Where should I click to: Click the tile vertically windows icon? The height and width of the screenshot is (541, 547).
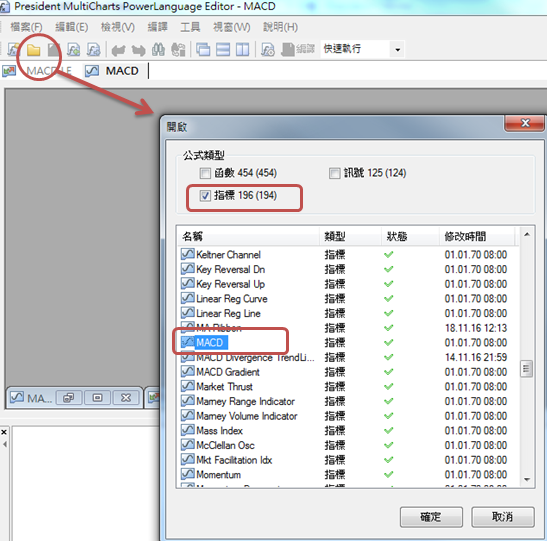(x=242, y=50)
